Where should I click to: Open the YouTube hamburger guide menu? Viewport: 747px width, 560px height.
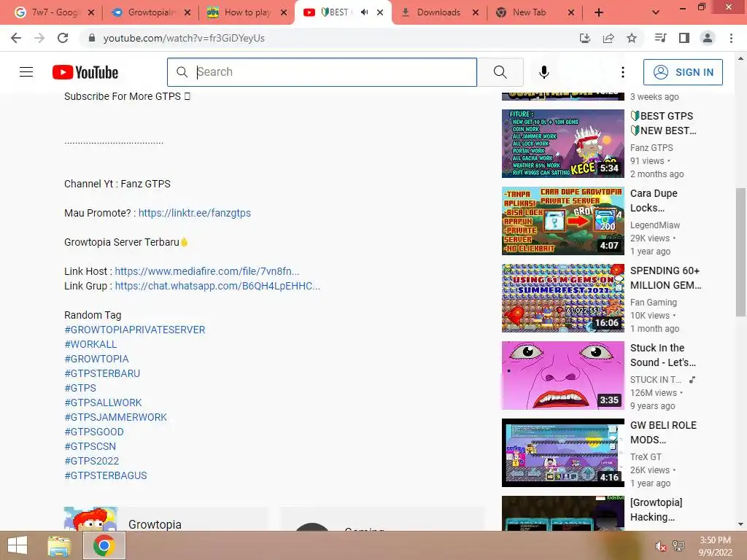coord(26,72)
